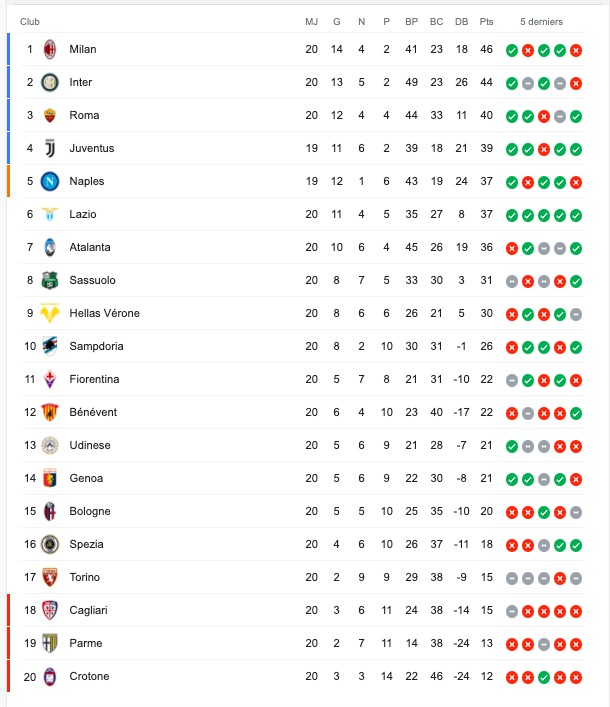The width and height of the screenshot is (610, 707).
Task: Click Lazio's first green win indicator
Action: click(x=512, y=215)
